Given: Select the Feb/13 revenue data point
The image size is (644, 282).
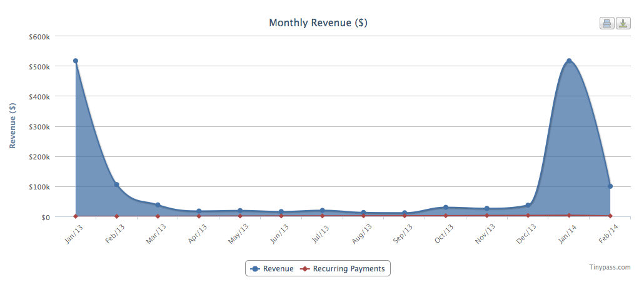Looking at the screenshot, I should tap(116, 184).
